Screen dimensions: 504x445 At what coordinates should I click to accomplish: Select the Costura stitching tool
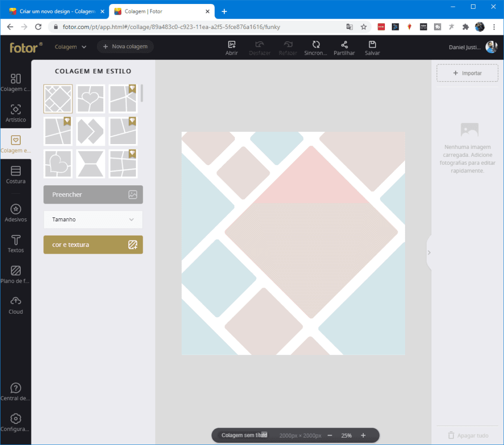click(x=16, y=175)
